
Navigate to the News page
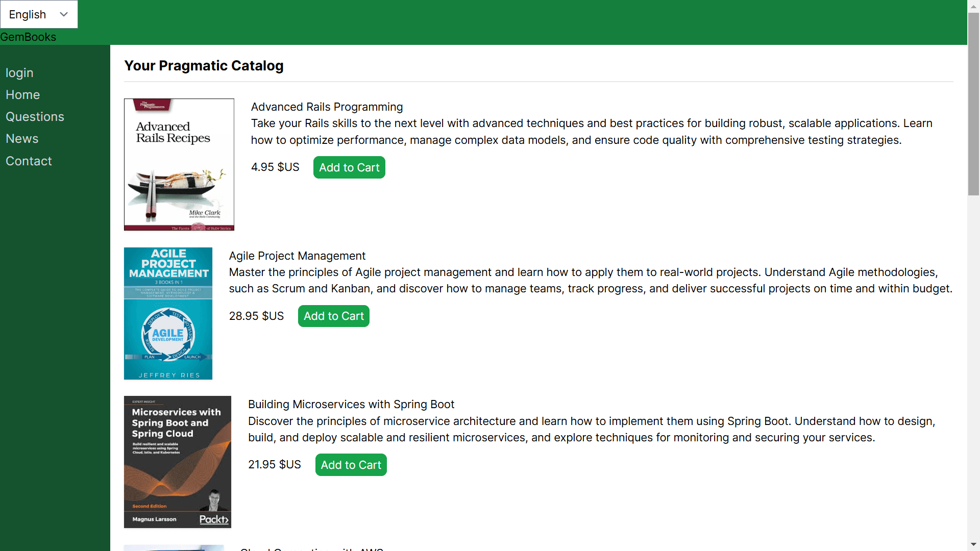coord(22,139)
